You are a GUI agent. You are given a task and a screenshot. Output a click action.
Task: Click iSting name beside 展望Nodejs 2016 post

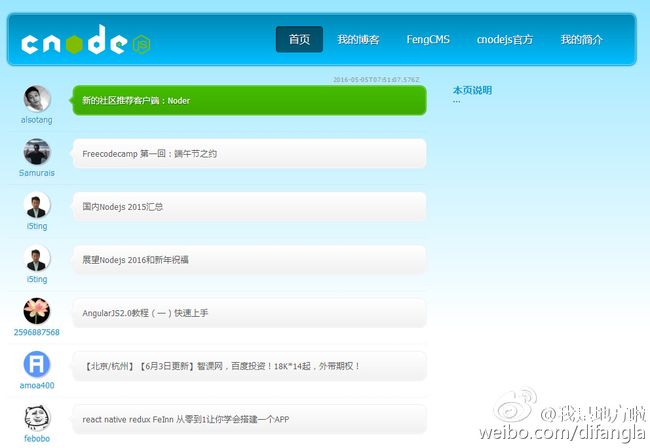pyautogui.click(x=37, y=279)
